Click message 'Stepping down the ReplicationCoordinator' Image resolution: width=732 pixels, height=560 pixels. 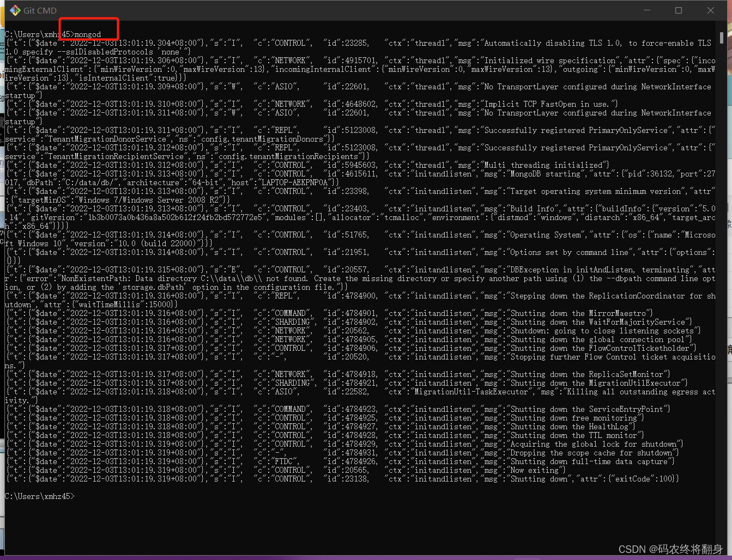pyautogui.click(x=598, y=296)
